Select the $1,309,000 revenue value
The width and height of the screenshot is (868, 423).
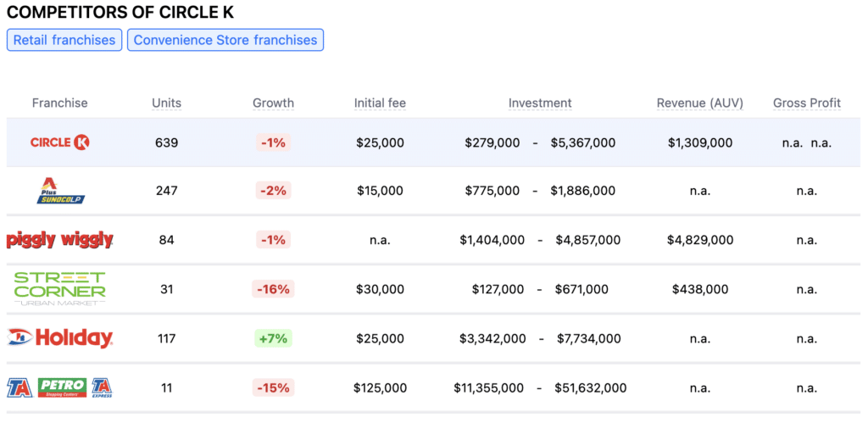click(700, 143)
